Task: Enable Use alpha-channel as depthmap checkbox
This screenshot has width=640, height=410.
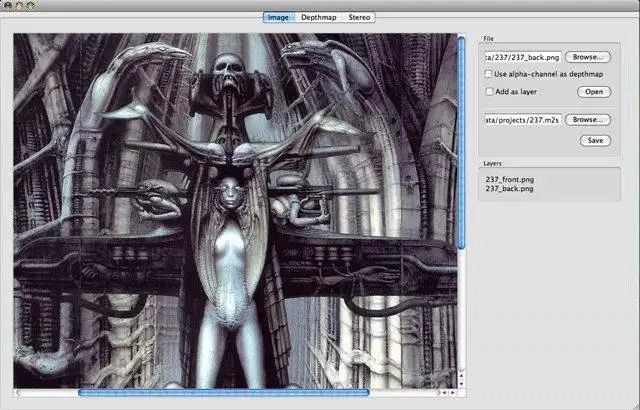Action: [488, 74]
